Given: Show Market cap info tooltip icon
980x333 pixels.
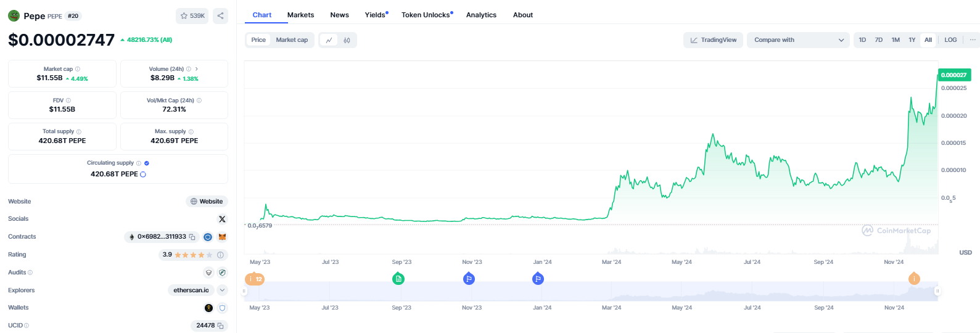Looking at the screenshot, I should 77,69.
